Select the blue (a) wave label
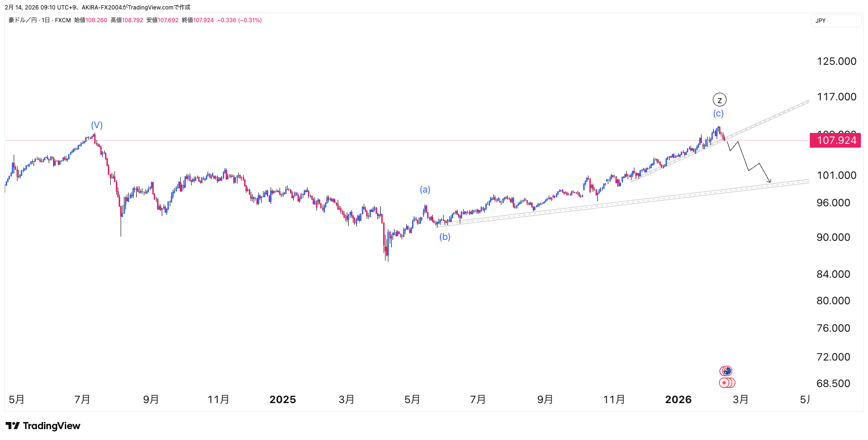The height and width of the screenshot is (440, 868). pos(425,190)
